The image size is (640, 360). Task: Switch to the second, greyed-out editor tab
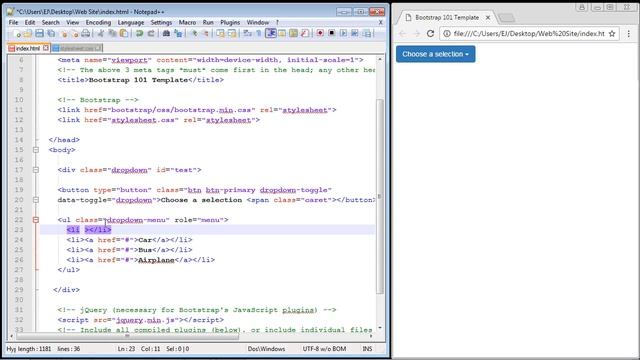coord(77,48)
